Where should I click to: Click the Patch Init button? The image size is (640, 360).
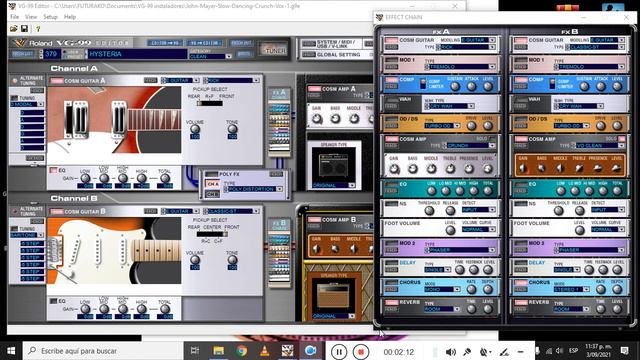[241, 43]
